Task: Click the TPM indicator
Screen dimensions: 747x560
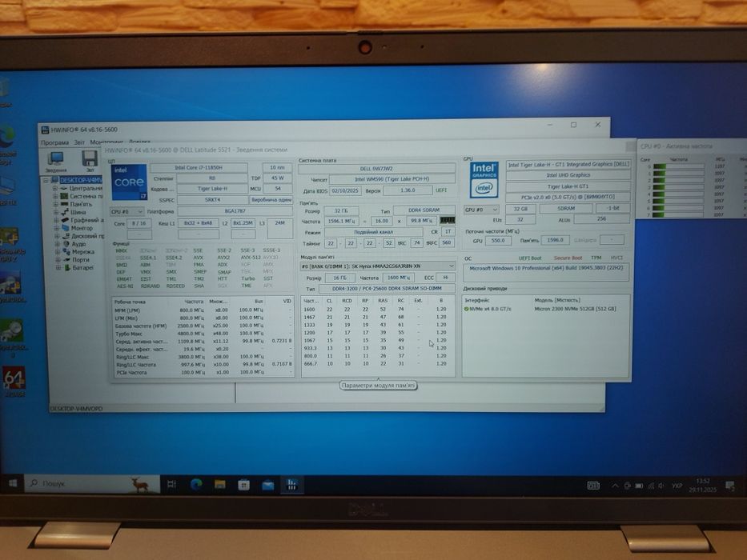Action: coord(596,258)
